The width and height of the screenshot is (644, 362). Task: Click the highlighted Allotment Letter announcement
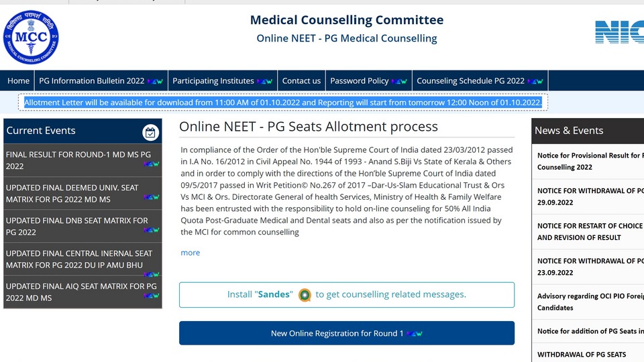click(x=283, y=103)
